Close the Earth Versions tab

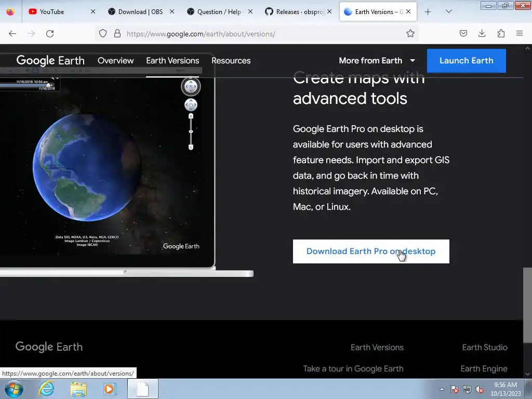(x=408, y=11)
